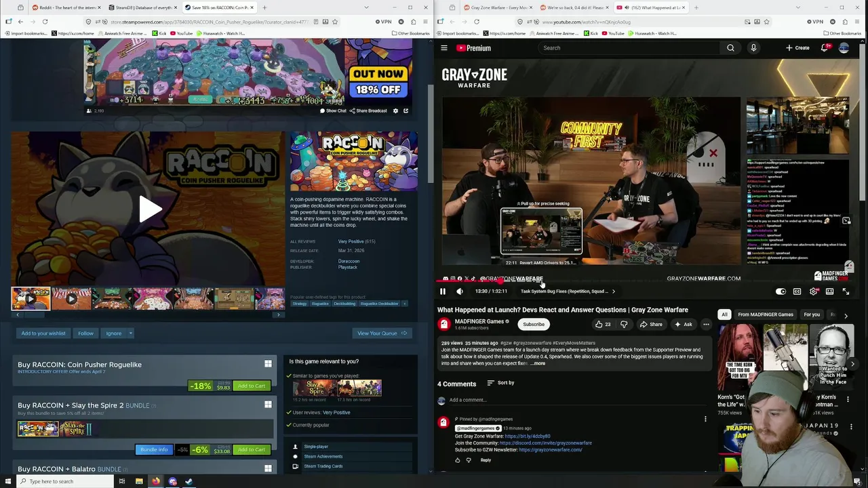868x488 pixels.
Task: Go to YouTube Premium home logo
Action: click(x=473, y=48)
